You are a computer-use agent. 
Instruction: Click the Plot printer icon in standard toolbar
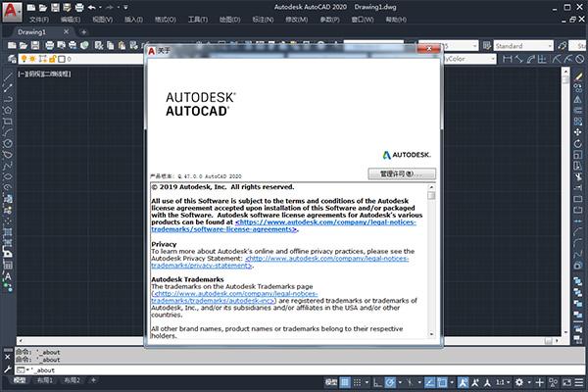coord(50,45)
